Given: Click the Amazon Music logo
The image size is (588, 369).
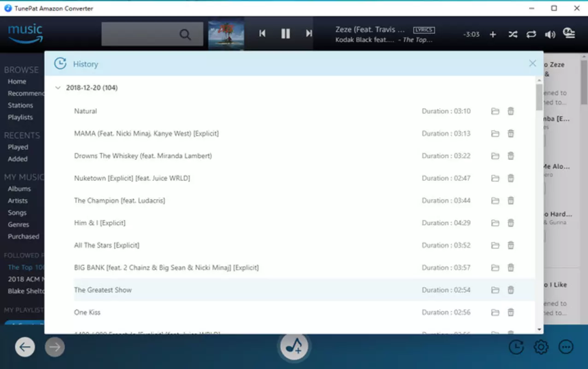Looking at the screenshot, I should click(x=25, y=33).
